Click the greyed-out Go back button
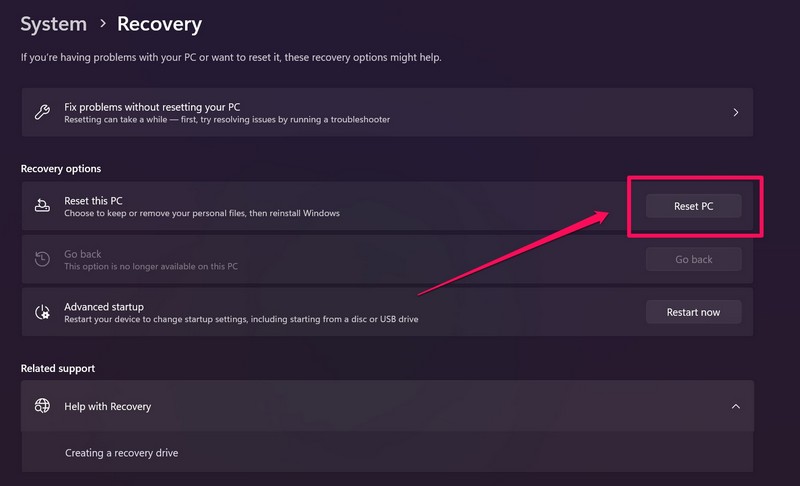Viewport: 800px width, 486px height. click(693, 260)
